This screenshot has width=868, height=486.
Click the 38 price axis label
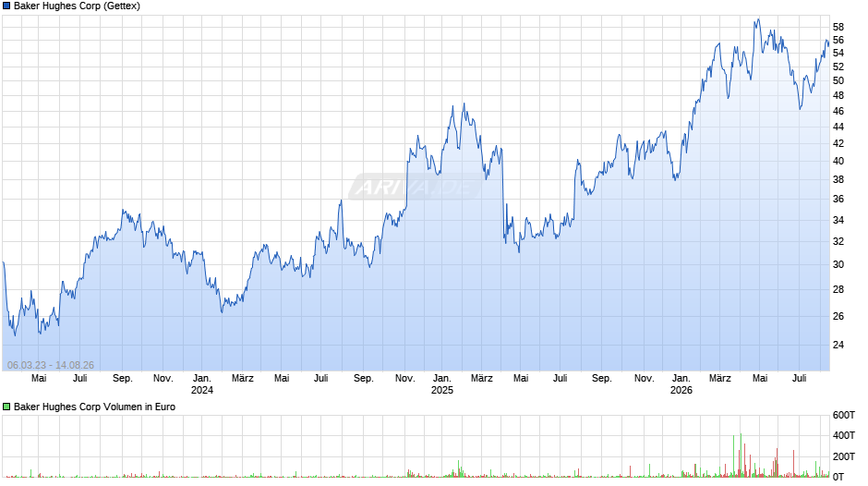(838, 179)
